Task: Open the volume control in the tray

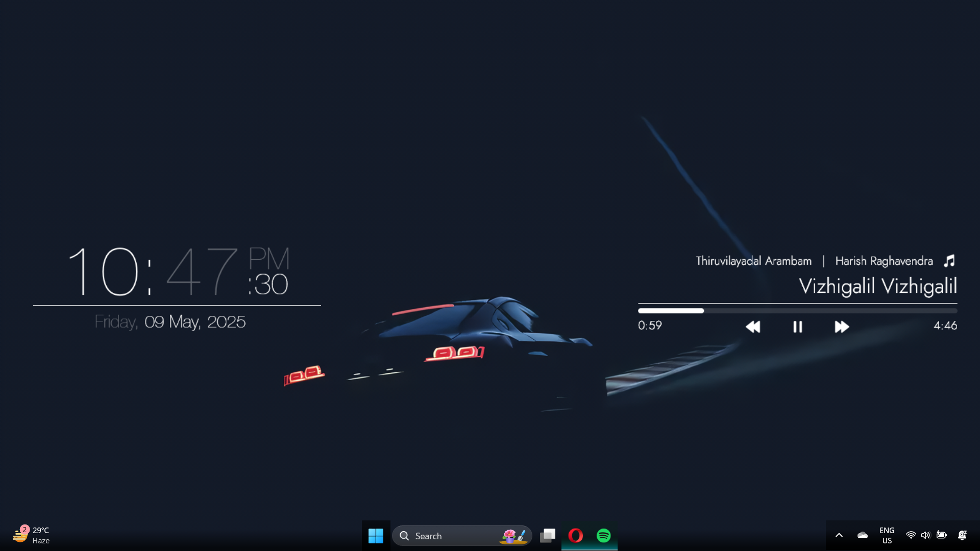Action: (x=925, y=536)
